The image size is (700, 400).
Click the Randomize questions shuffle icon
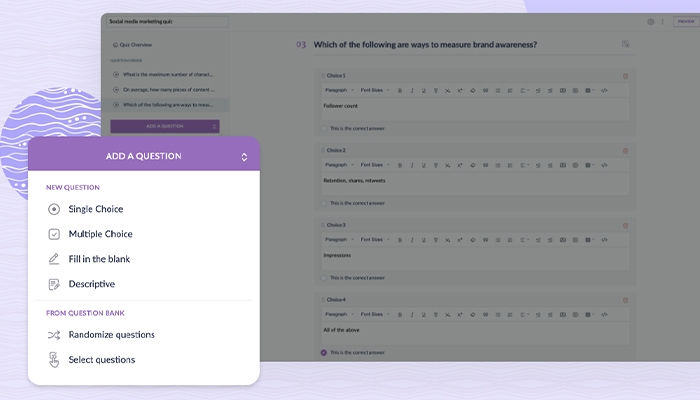pyautogui.click(x=54, y=335)
